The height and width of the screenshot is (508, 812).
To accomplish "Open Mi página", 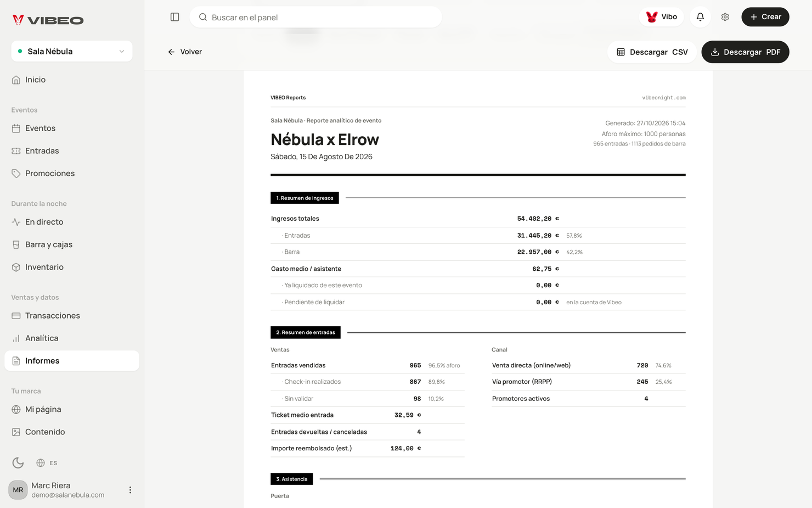I will (72, 409).
